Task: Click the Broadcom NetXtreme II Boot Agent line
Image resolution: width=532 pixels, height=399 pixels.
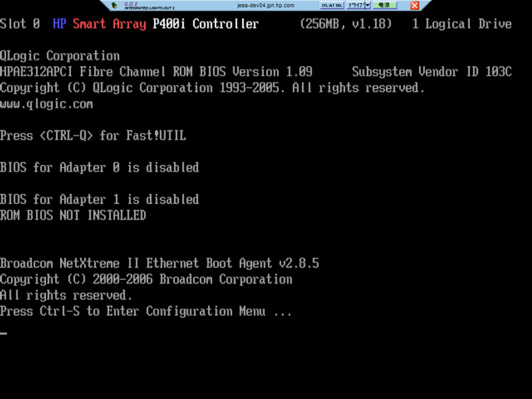Action: point(160,263)
